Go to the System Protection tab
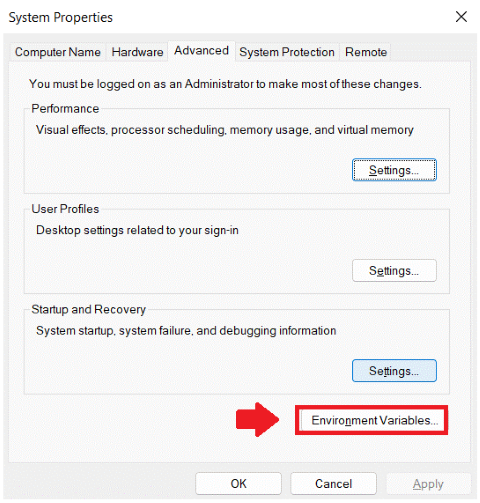This screenshot has width=480, height=503. click(x=287, y=52)
